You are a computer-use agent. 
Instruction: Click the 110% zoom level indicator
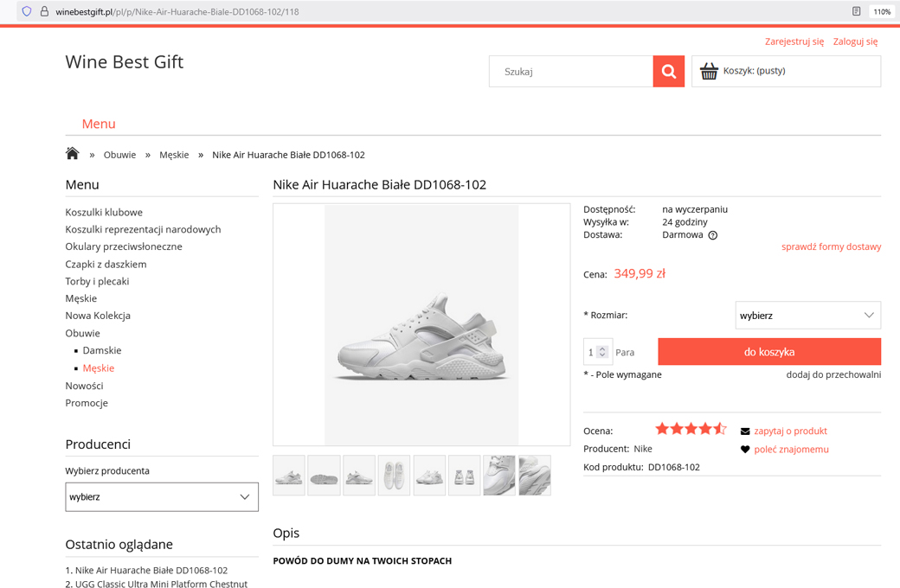click(x=882, y=11)
